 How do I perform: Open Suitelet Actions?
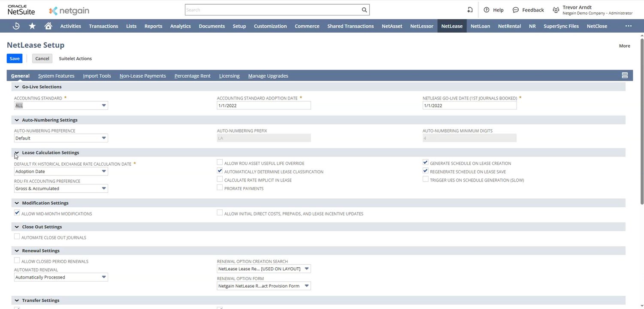click(x=76, y=58)
